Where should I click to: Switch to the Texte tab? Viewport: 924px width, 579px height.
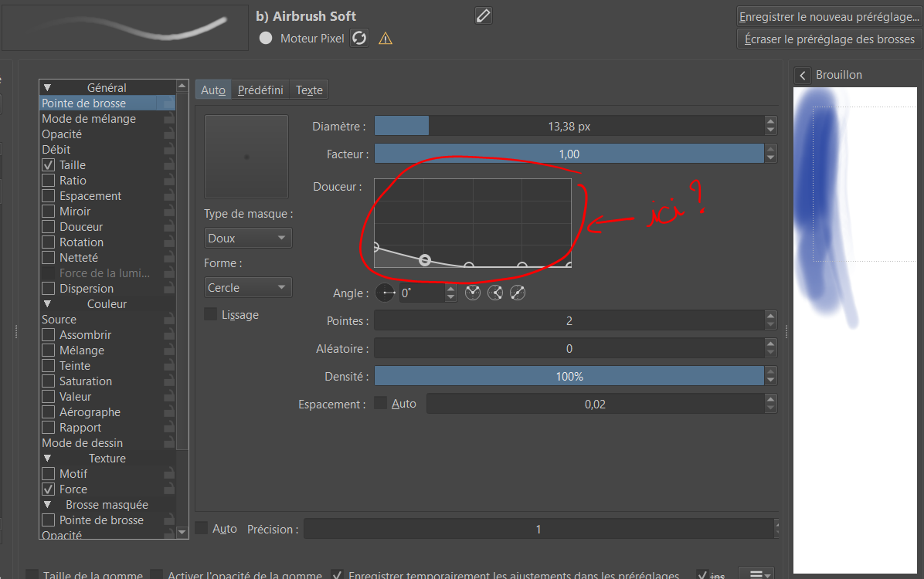click(x=309, y=90)
